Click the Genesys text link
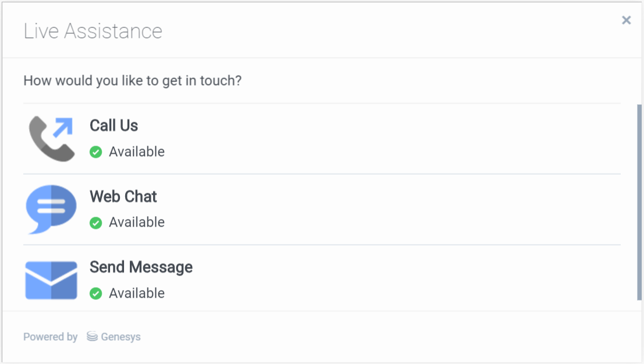Image resolution: width=644 pixels, height=364 pixels. pyautogui.click(x=121, y=337)
